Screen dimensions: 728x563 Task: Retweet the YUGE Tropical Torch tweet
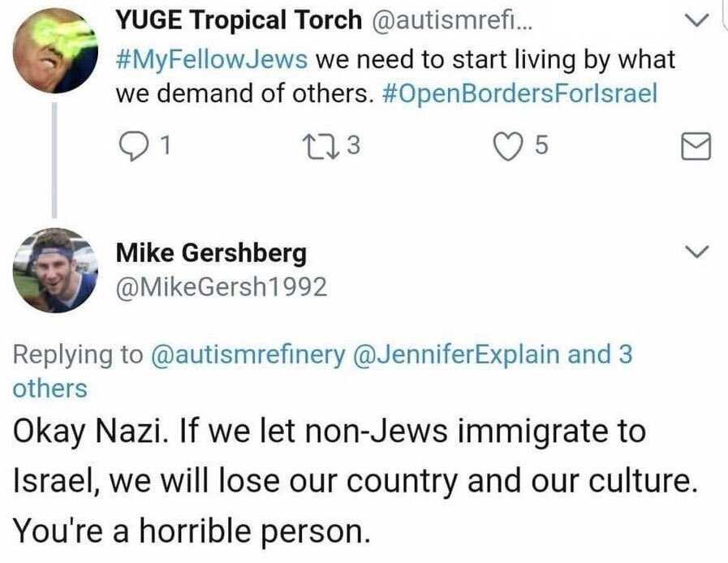322,145
